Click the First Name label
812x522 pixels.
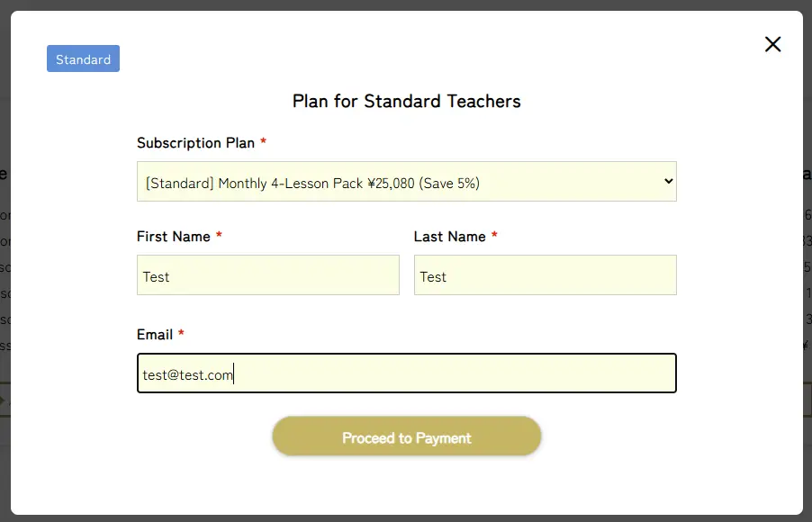pos(174,237)
